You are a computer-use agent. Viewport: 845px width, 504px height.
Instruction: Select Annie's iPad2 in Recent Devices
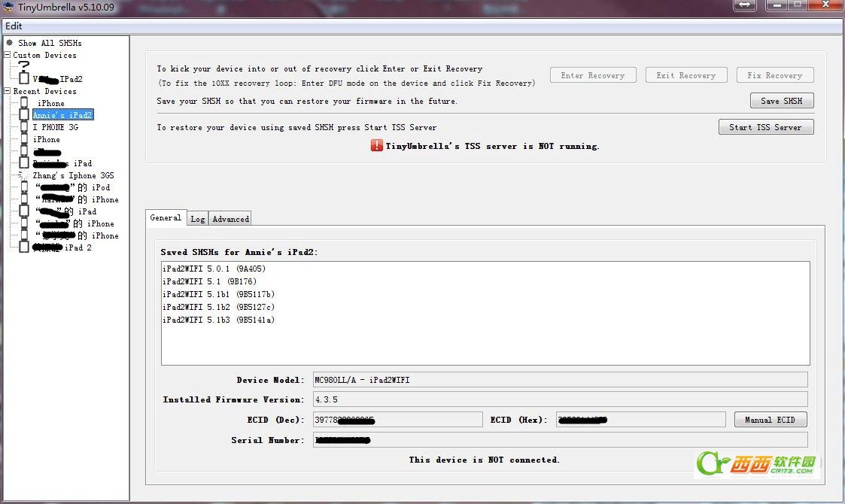62,115
